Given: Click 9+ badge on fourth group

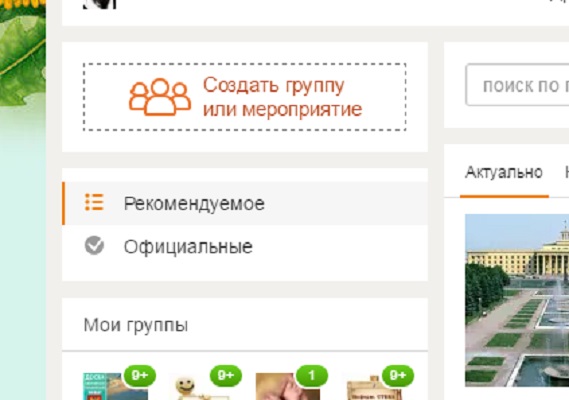Looking at the screenshot, I should pos(398,375).
